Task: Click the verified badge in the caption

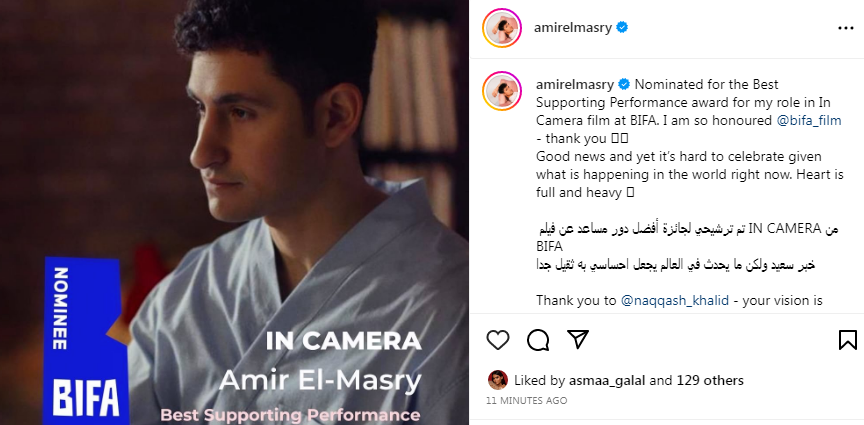Action: click(624, 84)
